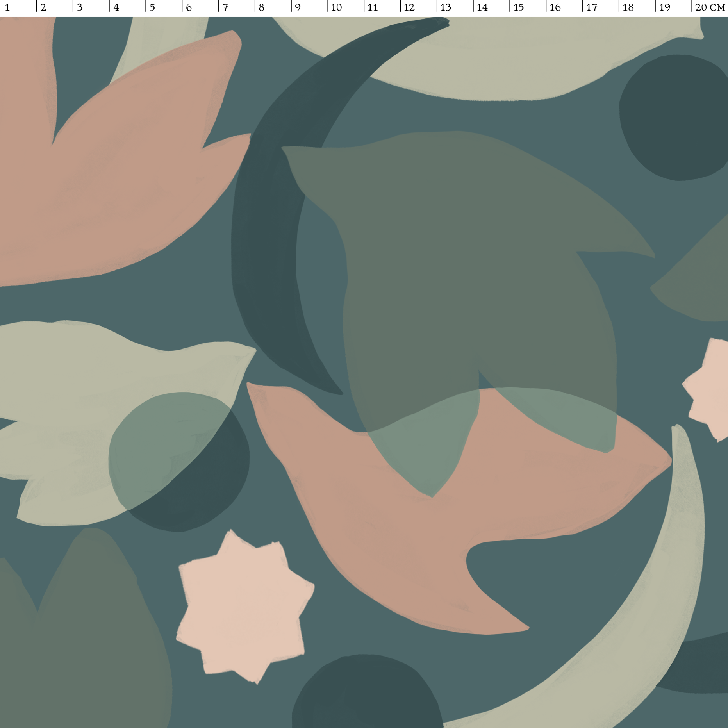Select ruler number "18"
Viewport: 728px width, 728px height.
[x=628, y=7]
